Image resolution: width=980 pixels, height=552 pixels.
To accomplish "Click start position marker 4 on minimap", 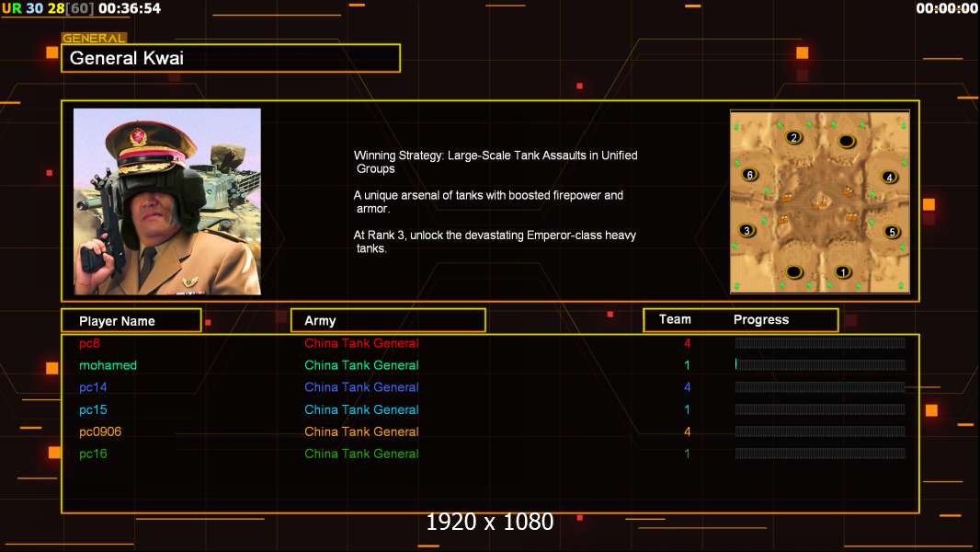I will [x=889, y=178].
